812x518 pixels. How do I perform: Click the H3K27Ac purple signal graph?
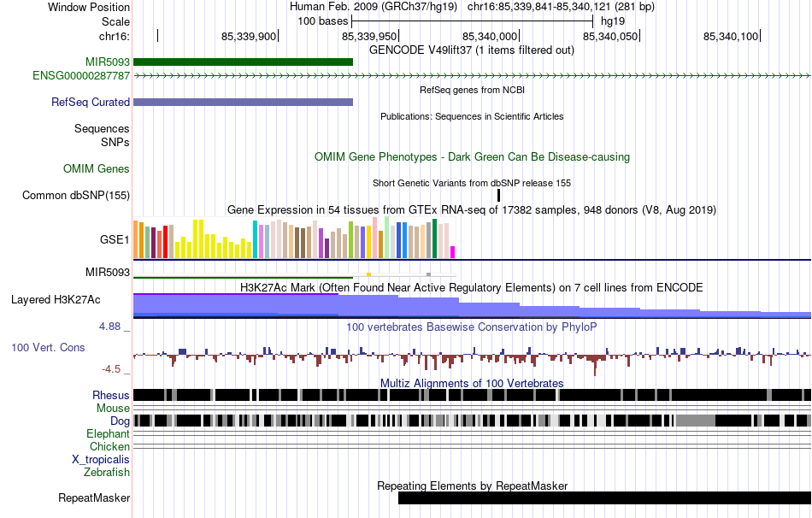[473, 306]
